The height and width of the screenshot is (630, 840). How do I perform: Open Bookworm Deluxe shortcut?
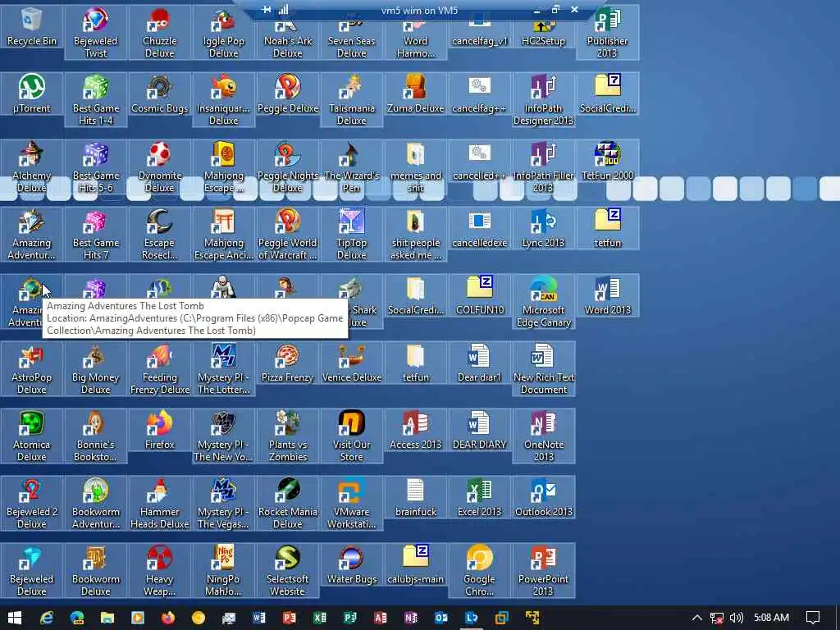pos(95,571)
